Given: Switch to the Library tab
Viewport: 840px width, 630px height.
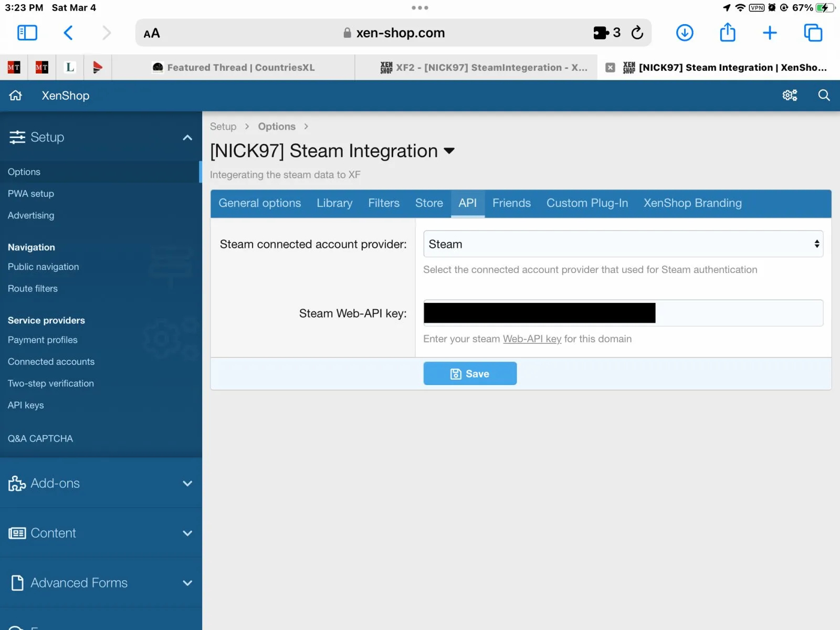Looking at the screenshot, I should coord(334,203).
